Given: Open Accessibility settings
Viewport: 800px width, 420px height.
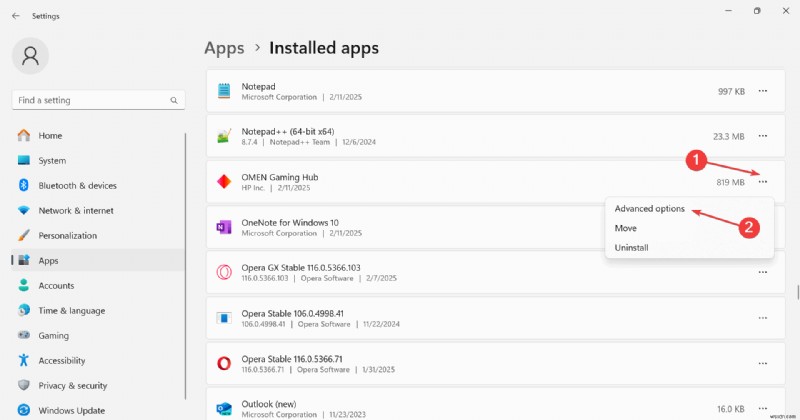Looking at the screenshot, I should point(98,361).
